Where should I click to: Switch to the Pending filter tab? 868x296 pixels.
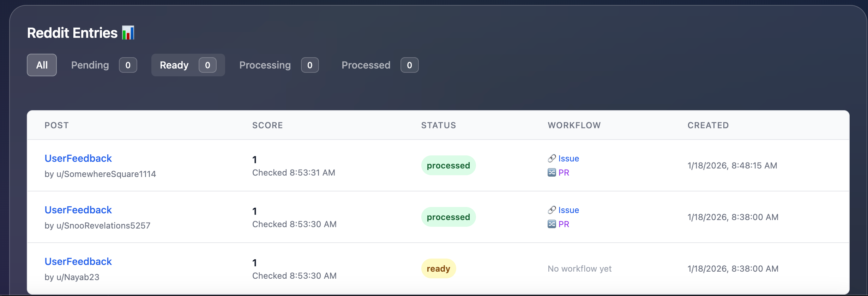pyautogui.click(x=104, y=65)
